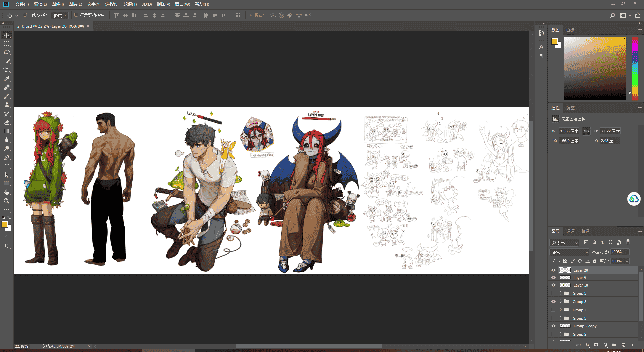The image size is (644, 352).
Task: Click the horizontal canvas scrollbar
Action: [309, 346]
